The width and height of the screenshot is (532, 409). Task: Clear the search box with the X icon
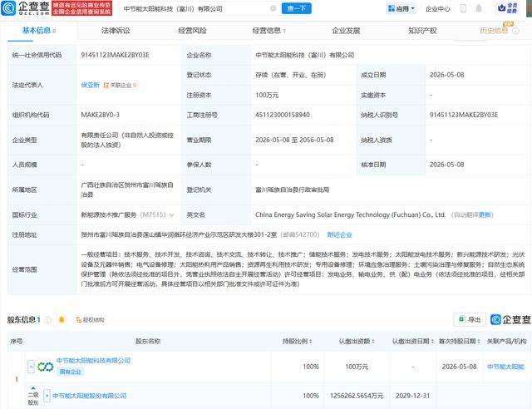[x=273, y=8]
